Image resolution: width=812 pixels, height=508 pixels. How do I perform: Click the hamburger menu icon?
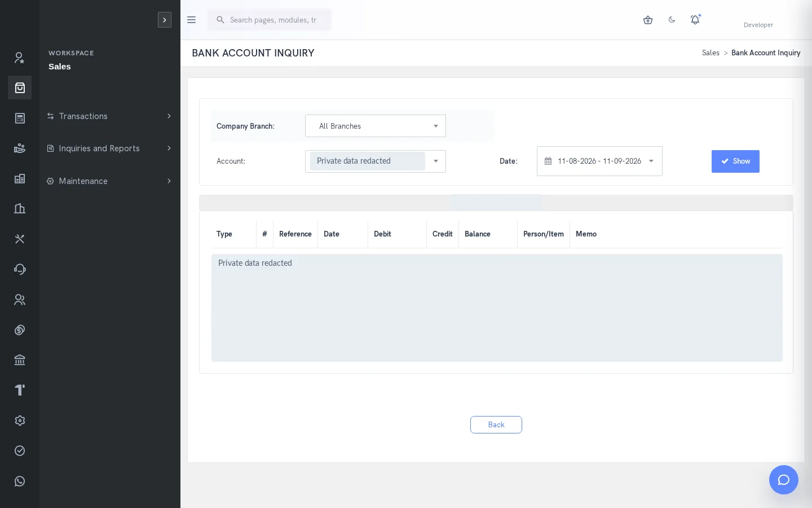click(191, 20)
